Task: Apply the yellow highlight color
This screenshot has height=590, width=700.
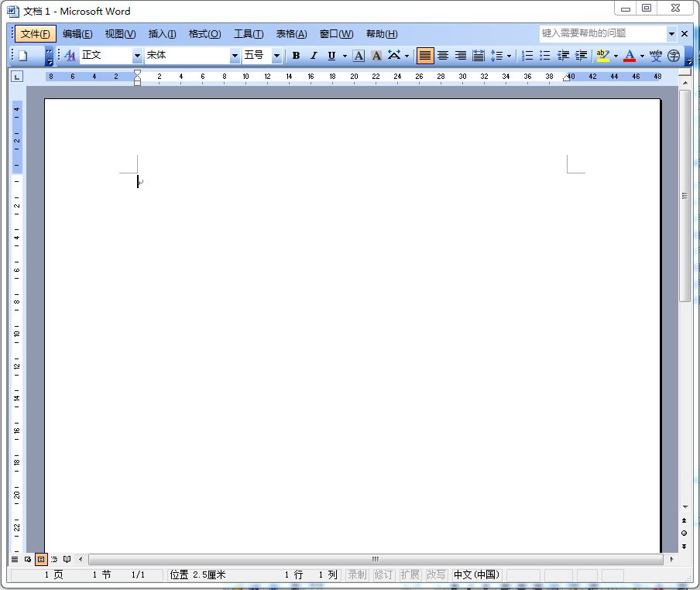Action: (603, 56)
